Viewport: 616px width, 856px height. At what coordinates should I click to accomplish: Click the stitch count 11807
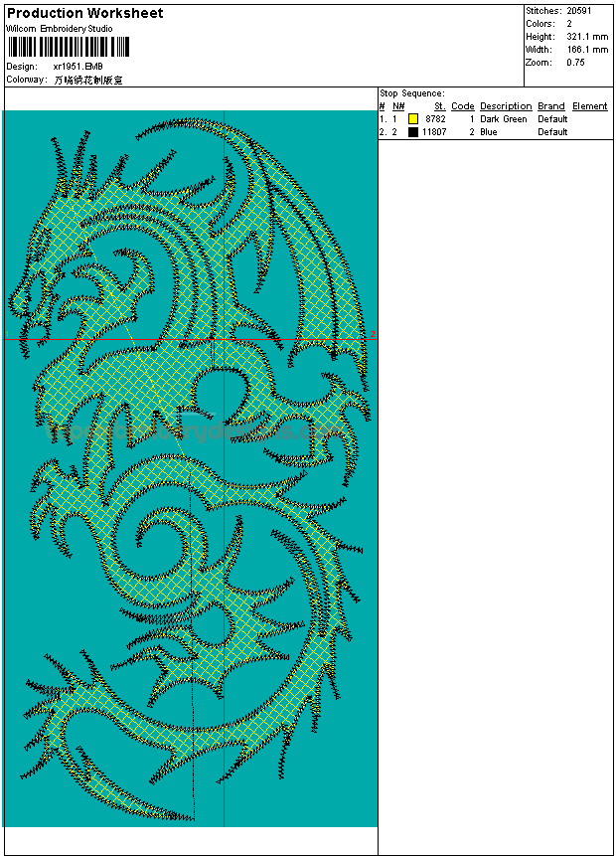pyautogui.click(x=434, y=132)
